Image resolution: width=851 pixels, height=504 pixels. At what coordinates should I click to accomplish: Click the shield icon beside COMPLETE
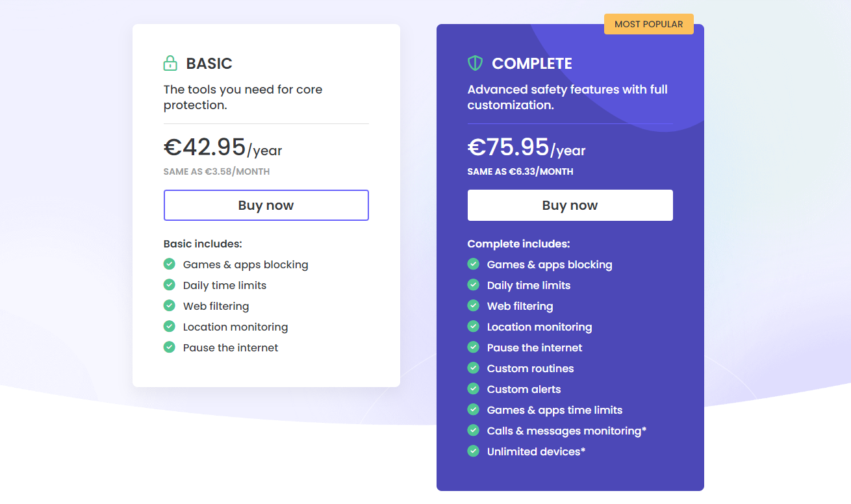pyautogui.click(x=475, y=63)
